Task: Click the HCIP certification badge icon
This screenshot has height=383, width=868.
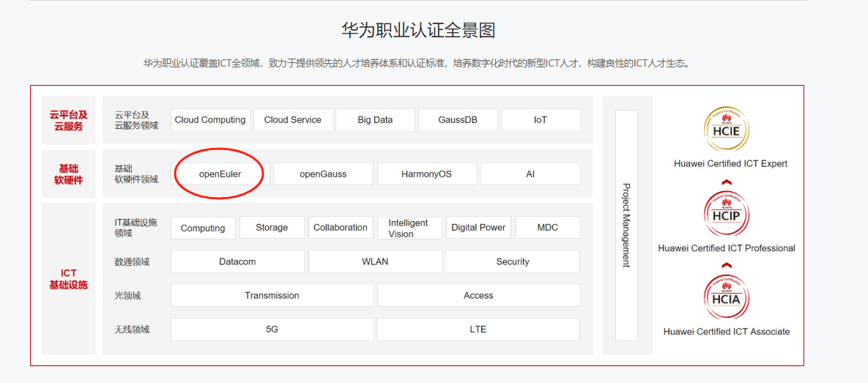Action: [x=726, y=215]
